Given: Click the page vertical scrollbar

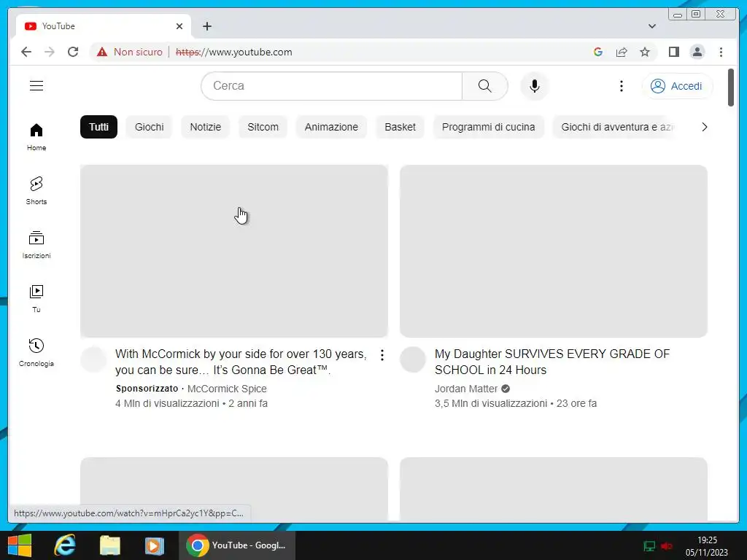Looking at the screenshot, I should [x=731, y=87].
